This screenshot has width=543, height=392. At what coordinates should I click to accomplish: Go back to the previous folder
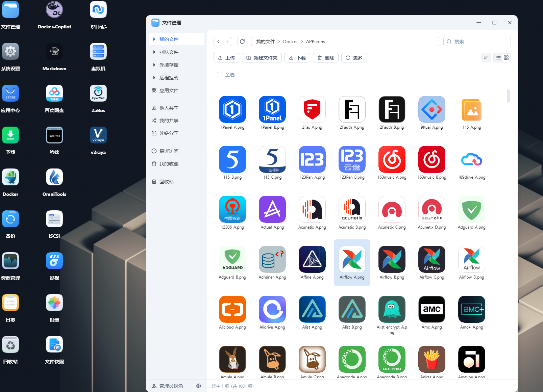(x=218, y=42)
